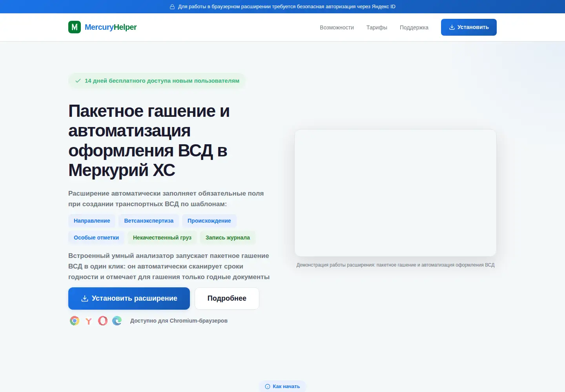Click the green M logo icon
The height and width of the screenshot is (392, 565).
pos(75,27)
